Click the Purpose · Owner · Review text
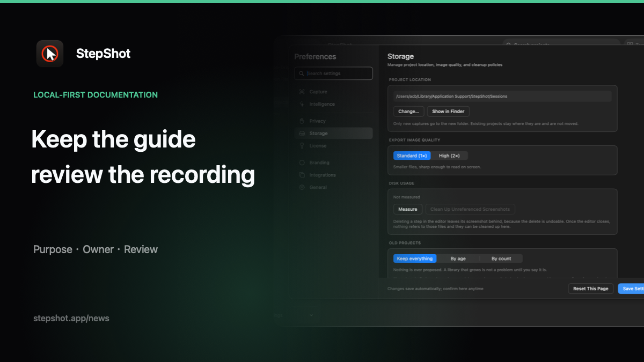 [x=96, y=249]
